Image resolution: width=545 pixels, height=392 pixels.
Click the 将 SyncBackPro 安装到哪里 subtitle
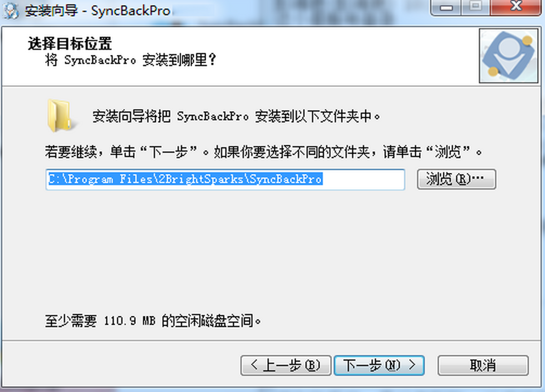coord(130,60)
